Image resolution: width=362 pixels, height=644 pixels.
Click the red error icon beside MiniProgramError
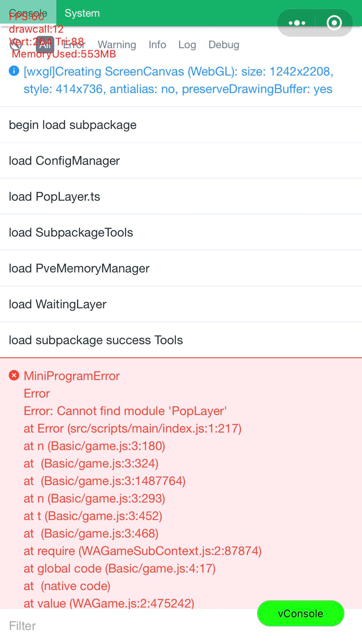(14, 375)
